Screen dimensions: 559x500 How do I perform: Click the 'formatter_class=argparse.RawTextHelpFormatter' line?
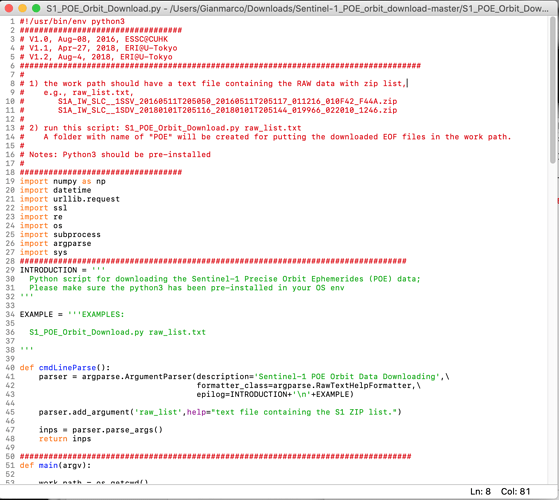coord(309,385)
